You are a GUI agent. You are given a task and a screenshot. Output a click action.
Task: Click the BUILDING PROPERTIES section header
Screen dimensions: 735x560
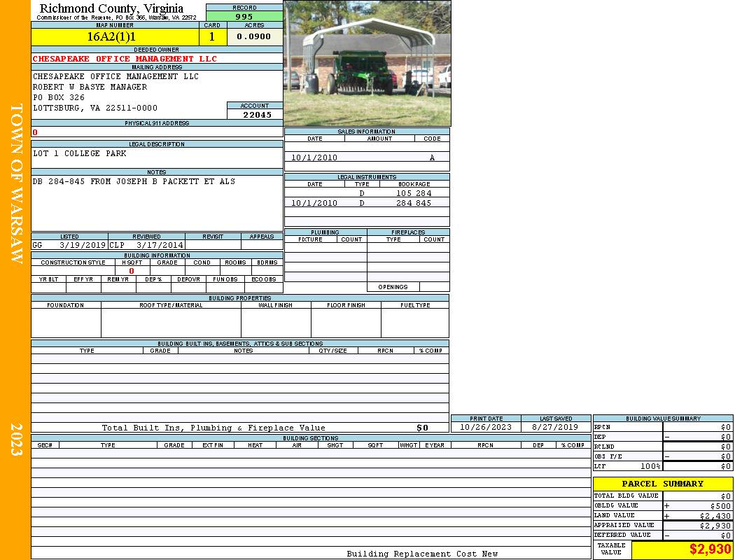point(240,298)
